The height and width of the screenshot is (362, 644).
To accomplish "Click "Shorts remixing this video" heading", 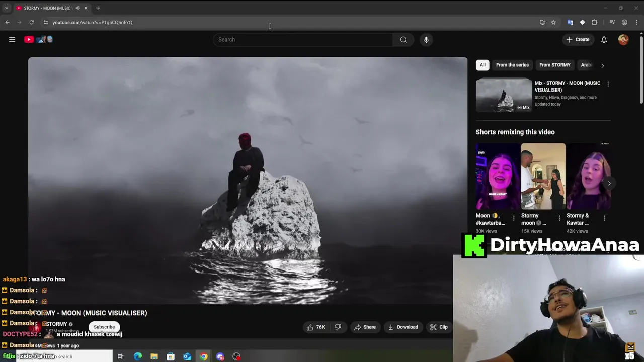I will pyautogui.click(x=515, y=132).
